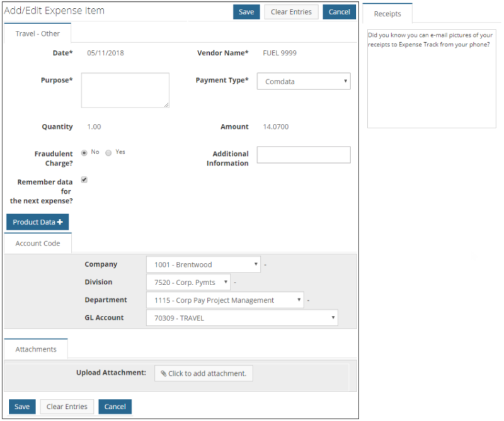Select the Travel - Other tab
The width and height of the screenshot is (504, 421).
coord(37,33)
